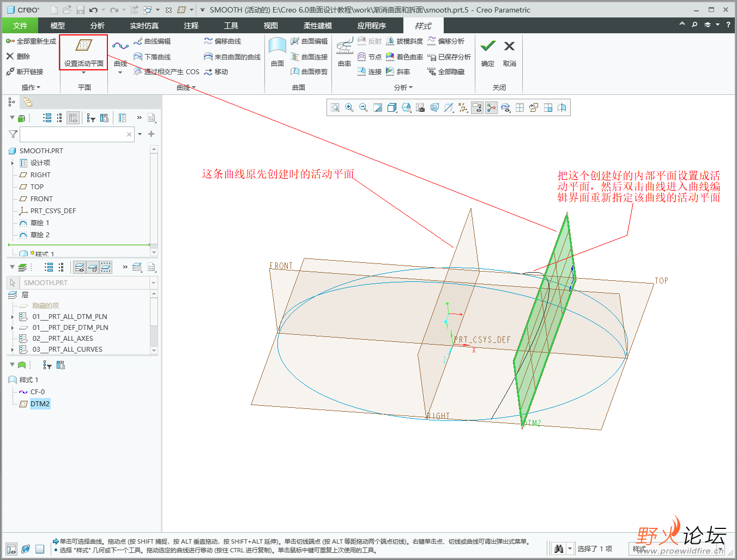The width and height of the screenshot is (737, 560).
Task: Click the saved orientations camera icon
Action: point(420,108)
